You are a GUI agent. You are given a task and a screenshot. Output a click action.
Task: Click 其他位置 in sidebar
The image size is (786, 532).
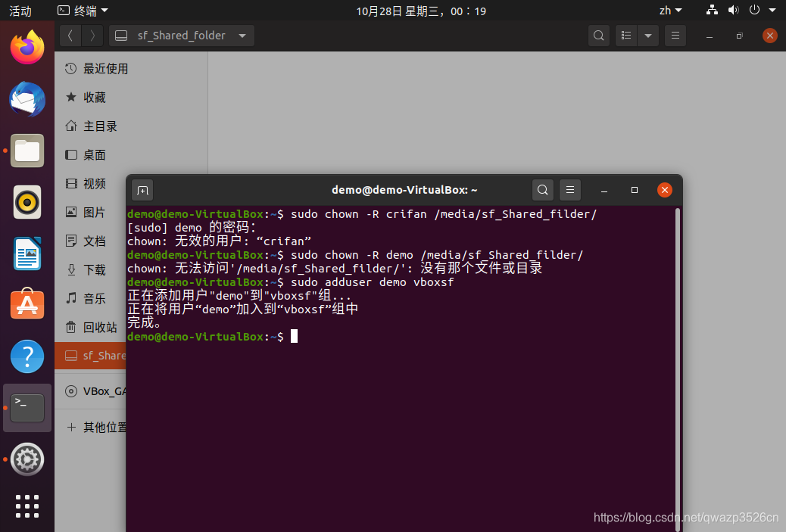point(91,428)
